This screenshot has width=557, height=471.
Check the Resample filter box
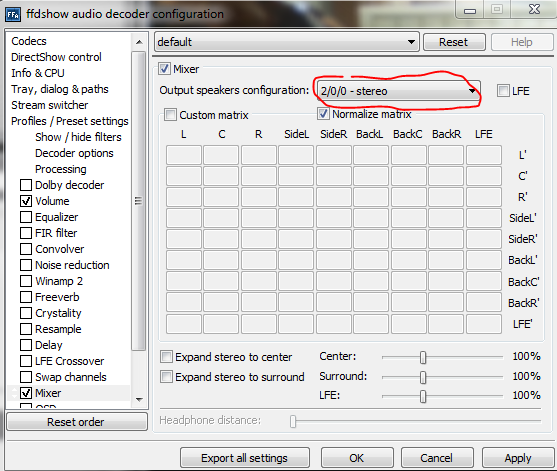[x=26, y=329]
